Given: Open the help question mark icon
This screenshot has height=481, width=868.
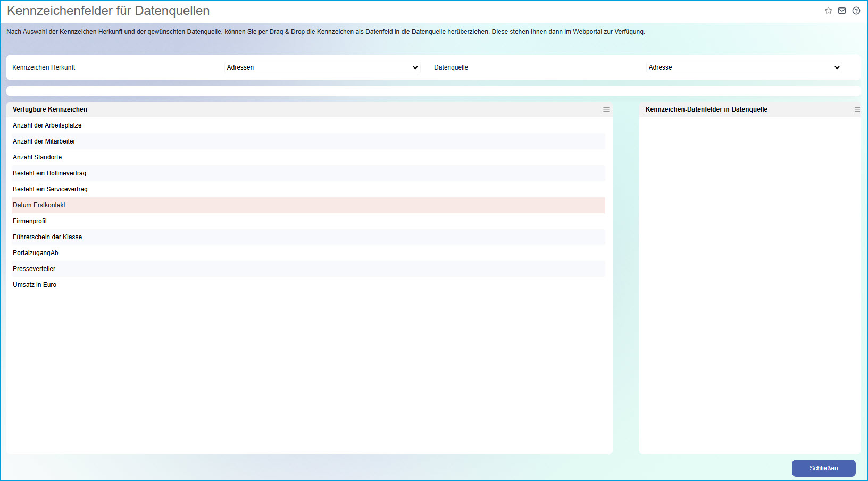Looking at the screenshot, I should click(856, 11).
